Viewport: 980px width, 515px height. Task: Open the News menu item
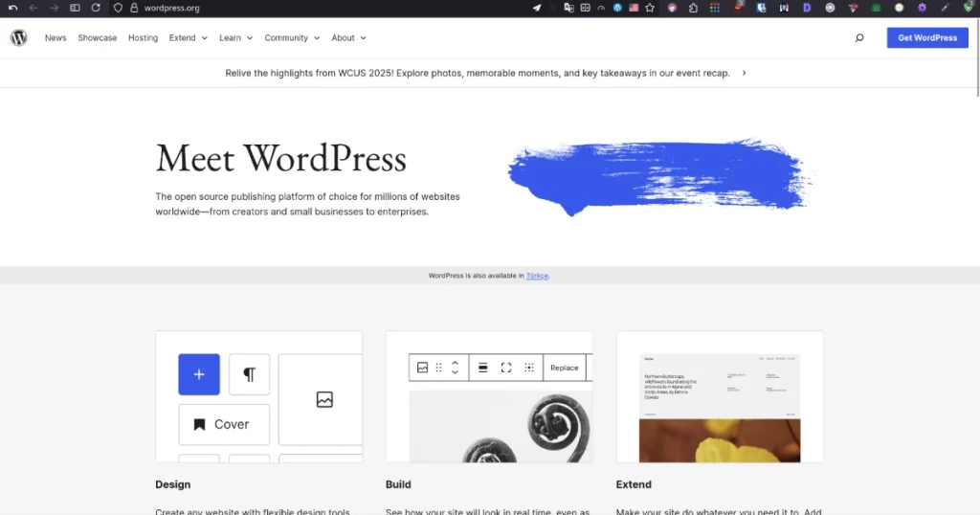[x=56, y=37]
